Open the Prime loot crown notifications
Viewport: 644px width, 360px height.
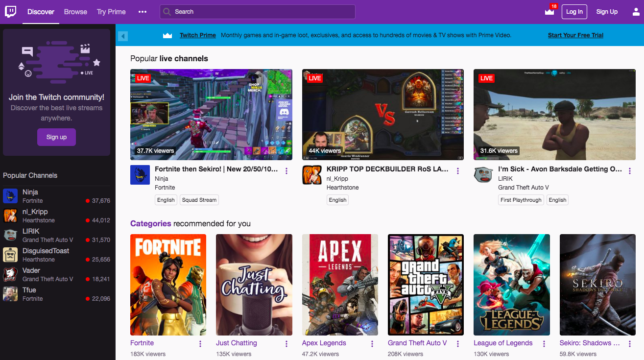tap(549, 11)
